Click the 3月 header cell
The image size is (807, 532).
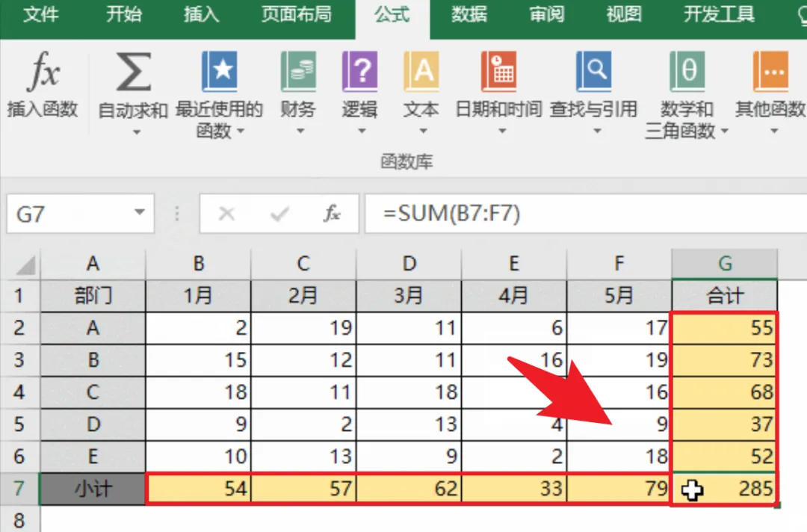tap(409, 296)
